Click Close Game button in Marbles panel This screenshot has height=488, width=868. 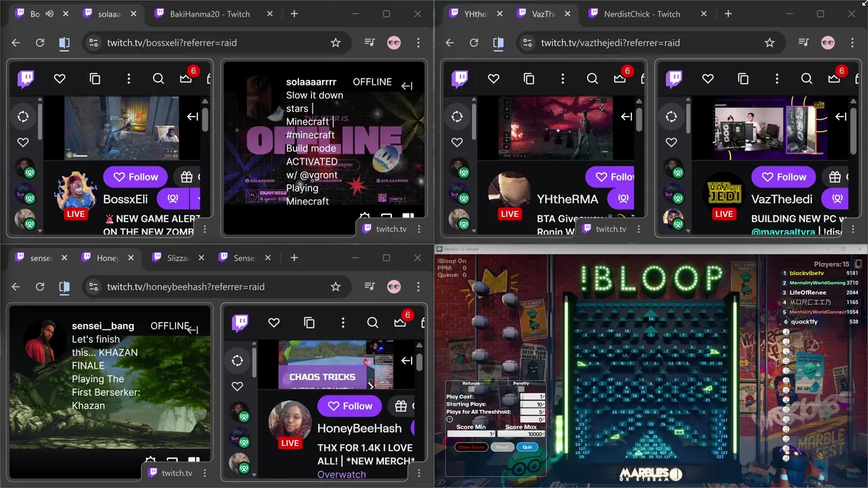[471, 447]
